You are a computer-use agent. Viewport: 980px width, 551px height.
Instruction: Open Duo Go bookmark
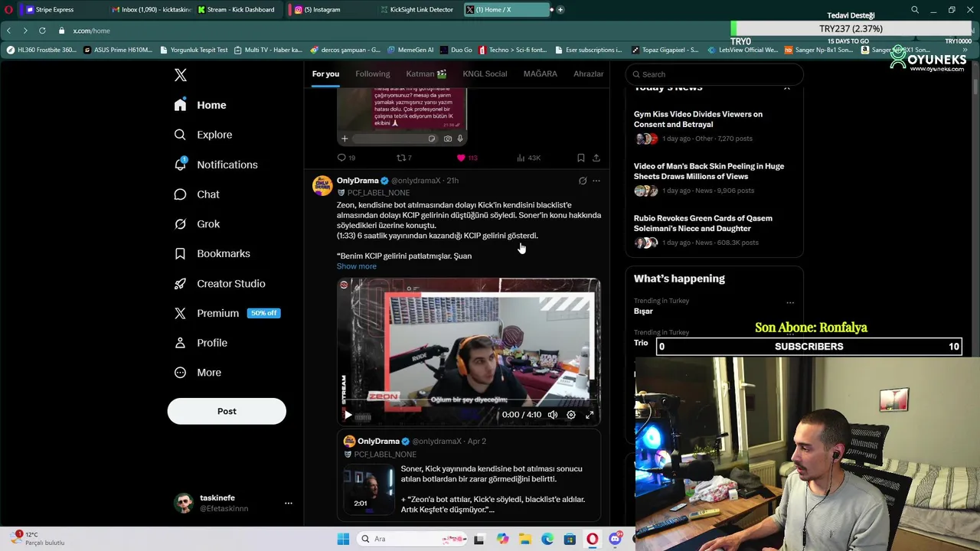pyautogui.click(x=456, y=50)
